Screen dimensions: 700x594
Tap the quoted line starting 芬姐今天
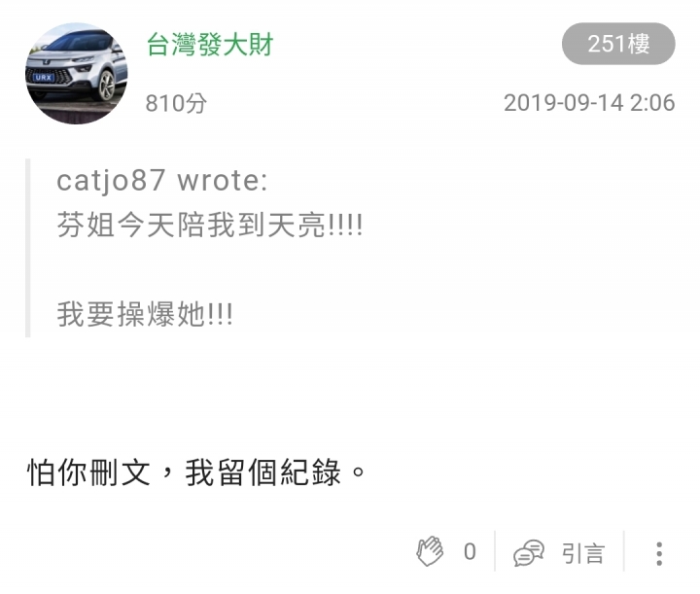209,225
